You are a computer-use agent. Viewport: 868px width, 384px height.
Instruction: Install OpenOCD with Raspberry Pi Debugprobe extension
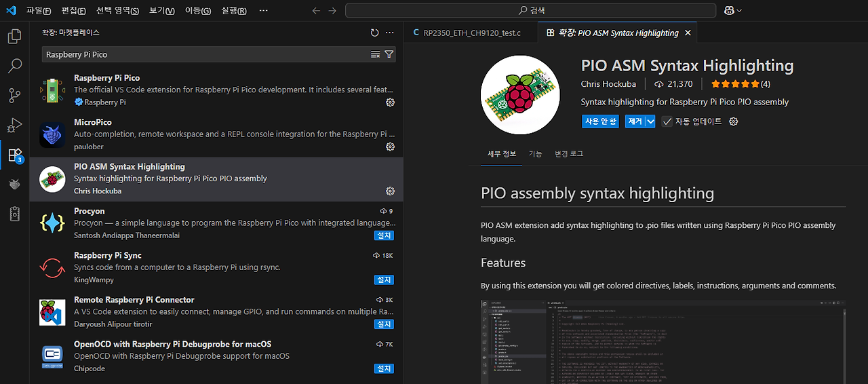[384, 368]
